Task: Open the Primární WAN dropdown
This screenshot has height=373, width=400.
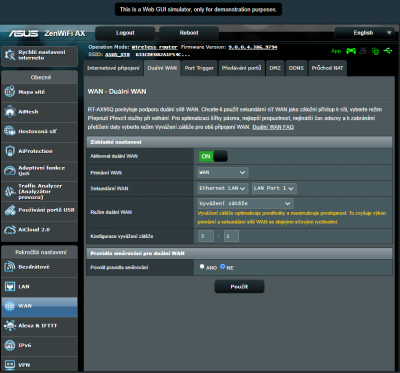Action: pyautogui.click(x=223, y=172)
